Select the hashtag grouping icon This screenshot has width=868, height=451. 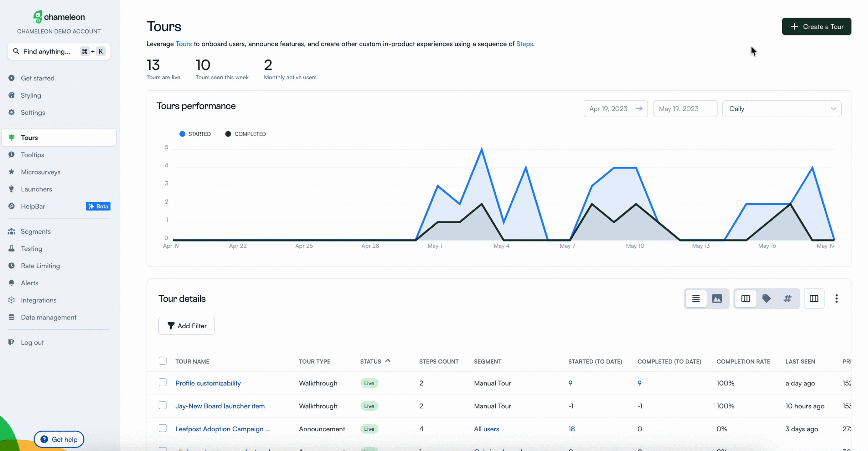point(787,299)
